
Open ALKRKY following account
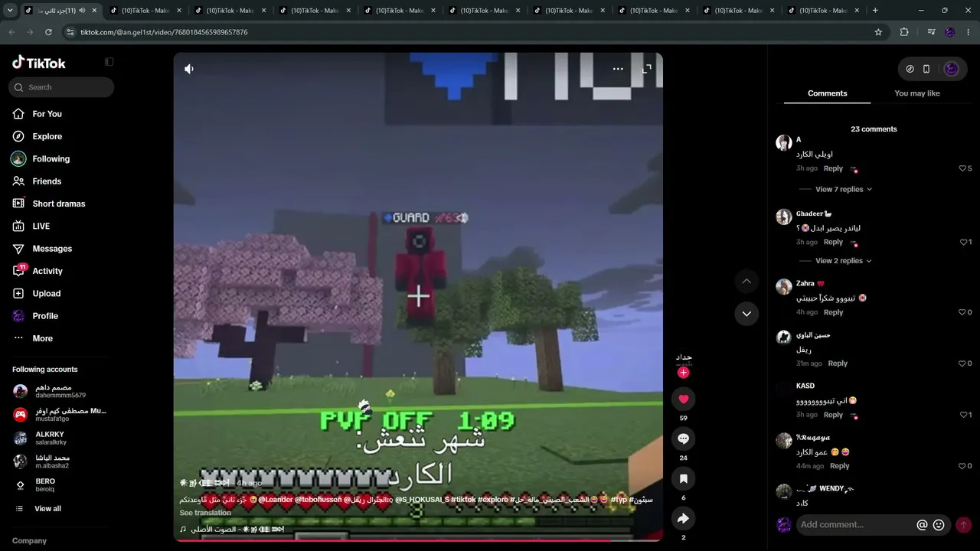tap(61, 438)
